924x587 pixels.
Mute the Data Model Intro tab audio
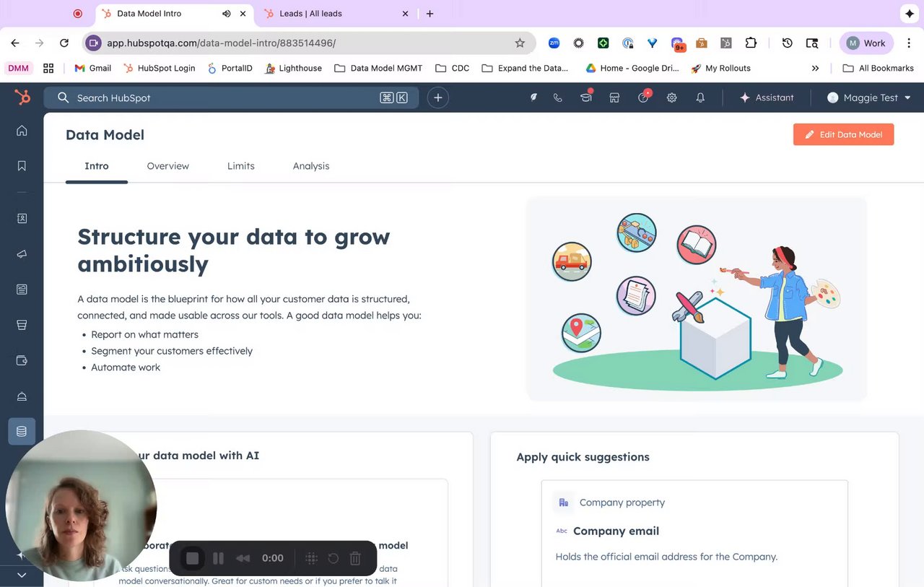tap(227, 14)
